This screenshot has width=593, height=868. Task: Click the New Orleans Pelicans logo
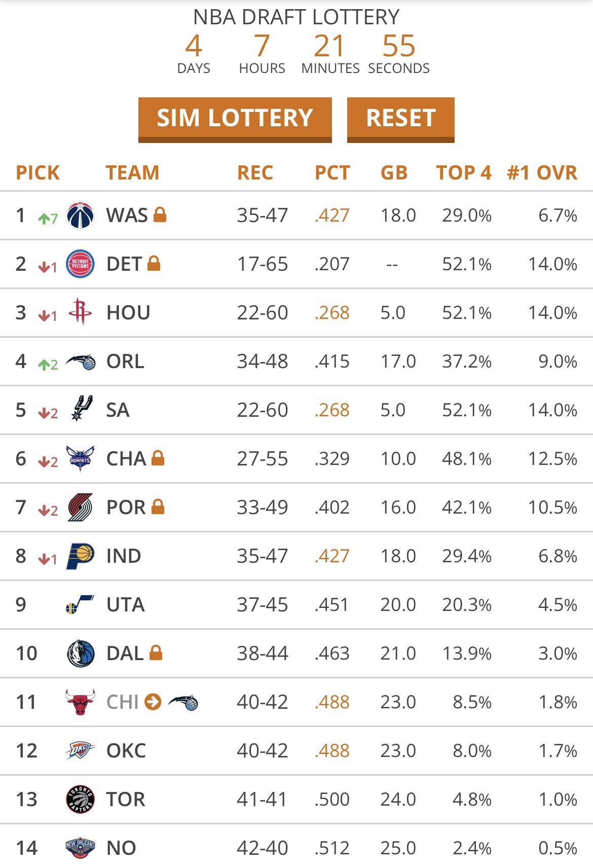point(80,848)
